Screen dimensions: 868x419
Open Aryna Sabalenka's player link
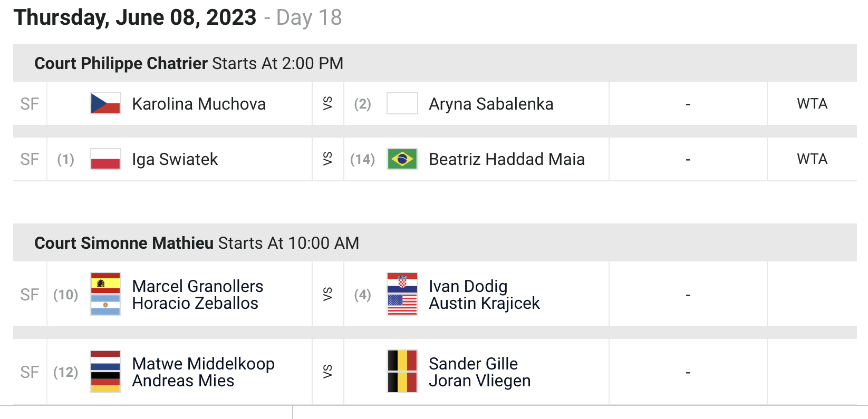click(491, 104)
